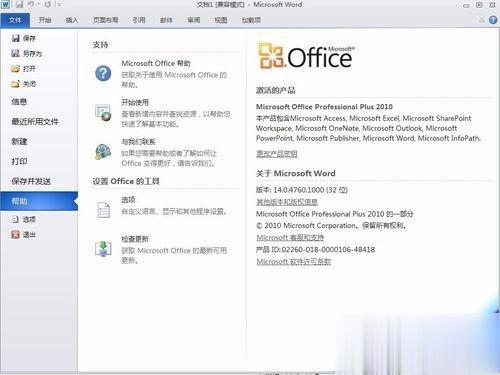This screenshot has width=500, height=375.
Task: Click the Contact Us (与我们联系) globe icon
Action: (103, 152)
